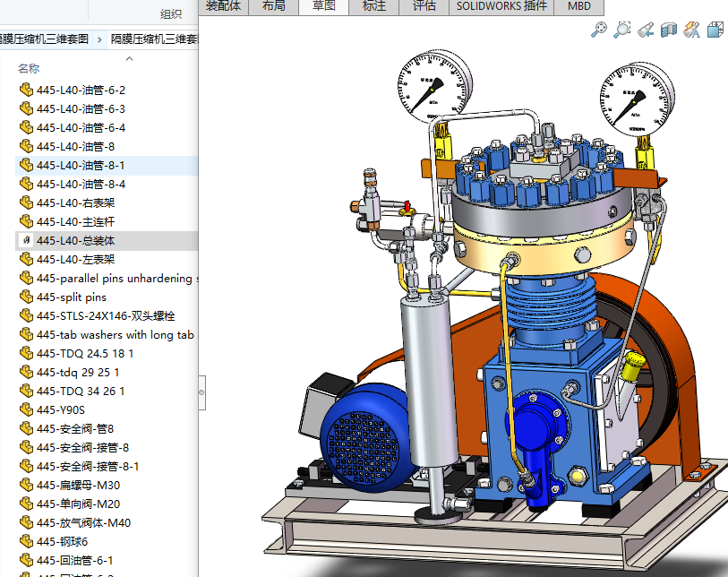Expand the breadcrumb chevron between folder names
The width and height of the screenshot is (728, 577).
[x=99, y=39]
